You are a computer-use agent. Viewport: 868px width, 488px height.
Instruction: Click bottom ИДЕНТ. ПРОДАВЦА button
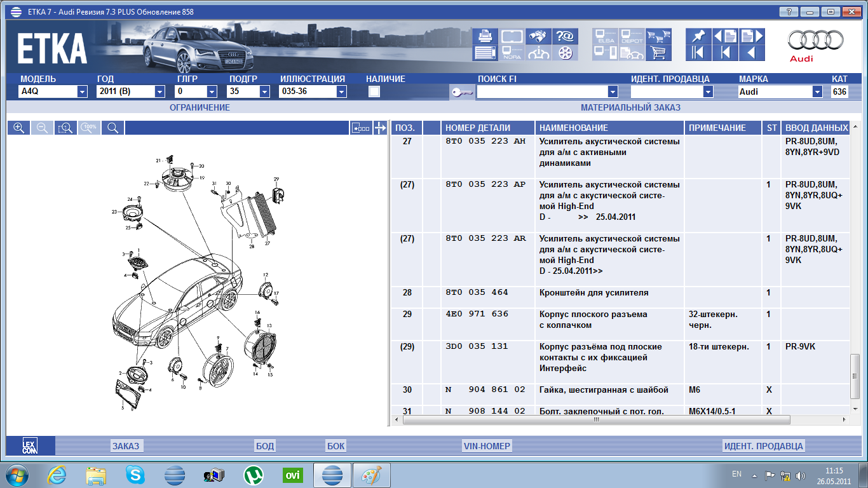tap(764, 446)
